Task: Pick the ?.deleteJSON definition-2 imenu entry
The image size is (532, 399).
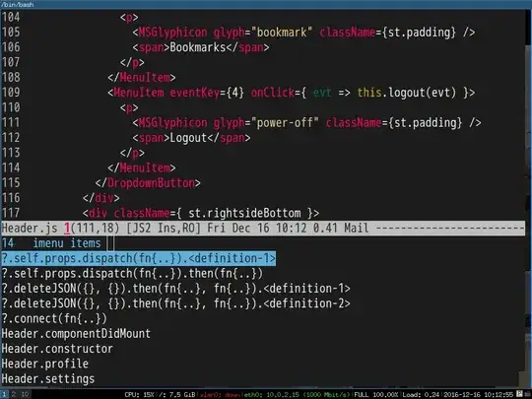Action: 175,303
